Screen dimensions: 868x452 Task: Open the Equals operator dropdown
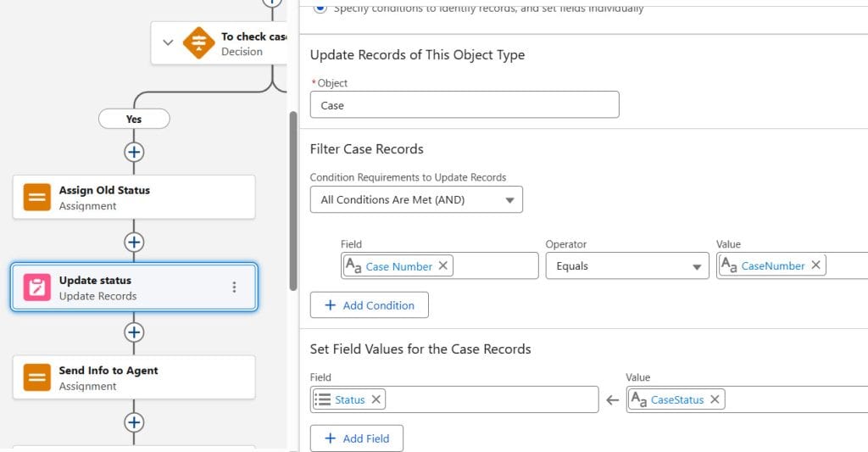[x=627, y=266]
